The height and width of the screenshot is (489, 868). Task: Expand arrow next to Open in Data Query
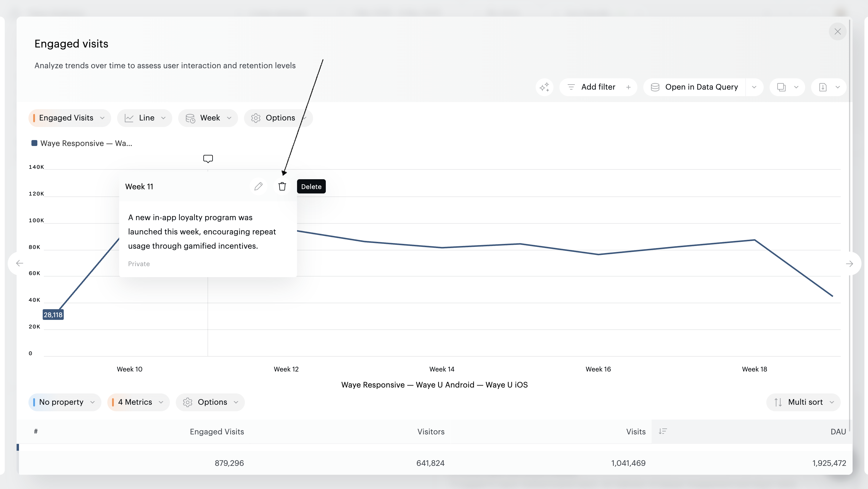[754, 87]
